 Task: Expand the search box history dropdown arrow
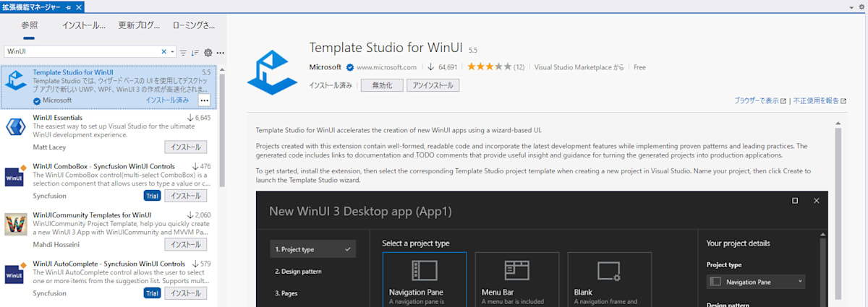coord(172,52)
